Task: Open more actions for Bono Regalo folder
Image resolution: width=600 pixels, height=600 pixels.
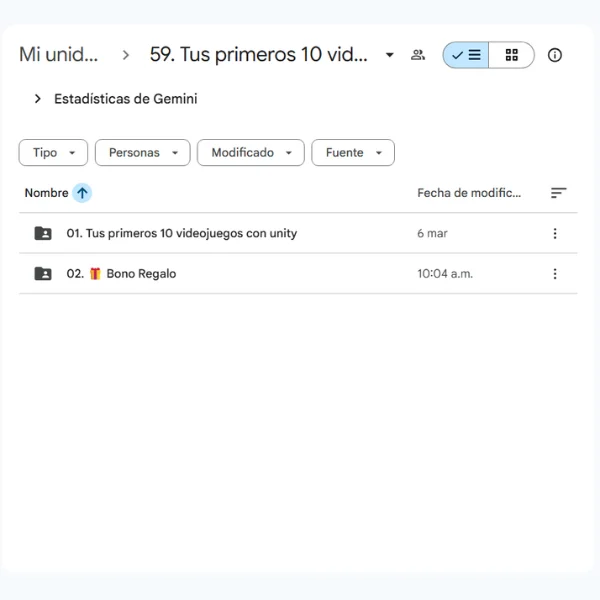Action: tap(555, 274)
